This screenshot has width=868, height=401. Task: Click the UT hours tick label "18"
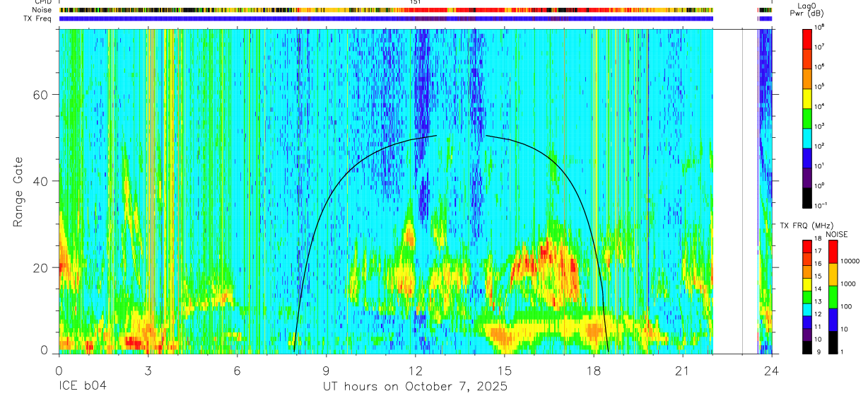pyautogui.click(x=594, y=371)
